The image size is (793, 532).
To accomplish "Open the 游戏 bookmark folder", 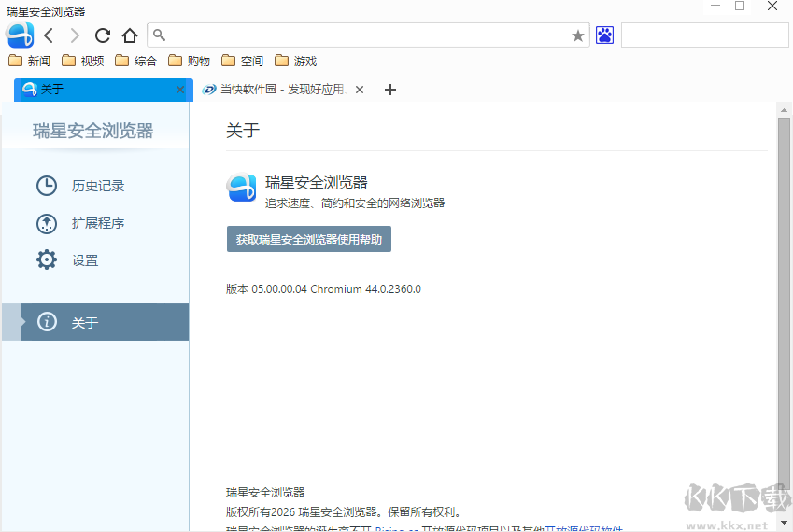I will coord(295,61).
